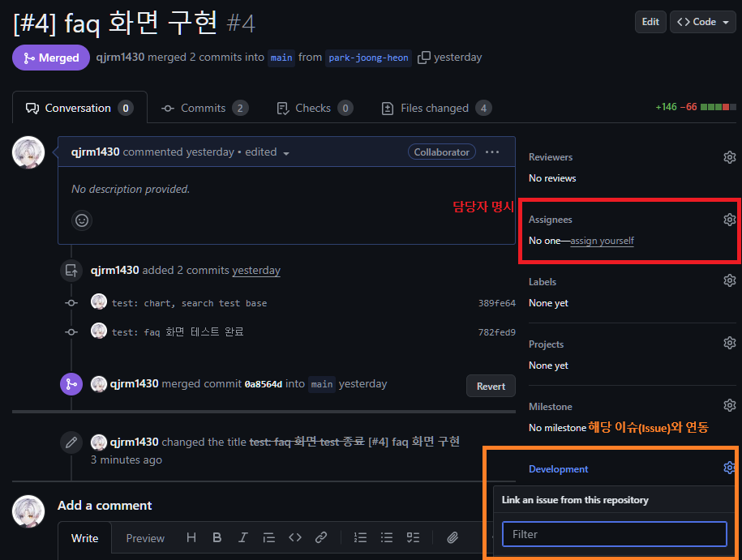742x560 pixels.
Task: Open Reviewers settings gear
Action: pos(729,157)
